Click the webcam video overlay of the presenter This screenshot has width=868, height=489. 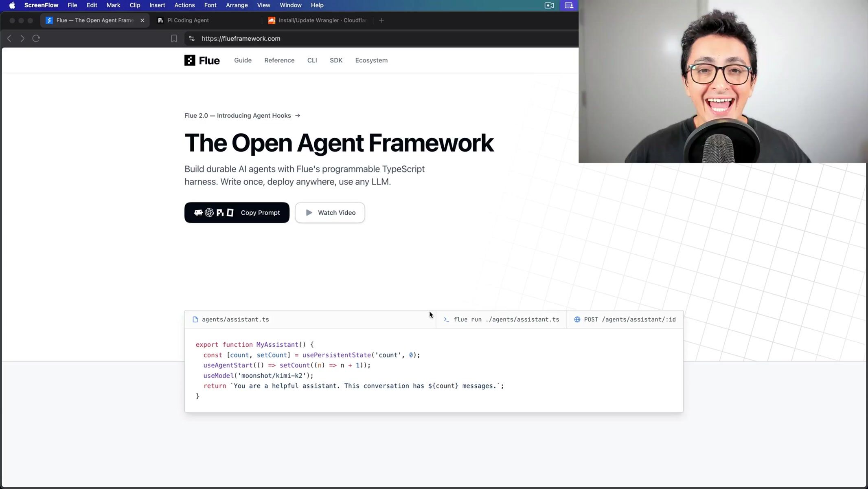point(723,81)
